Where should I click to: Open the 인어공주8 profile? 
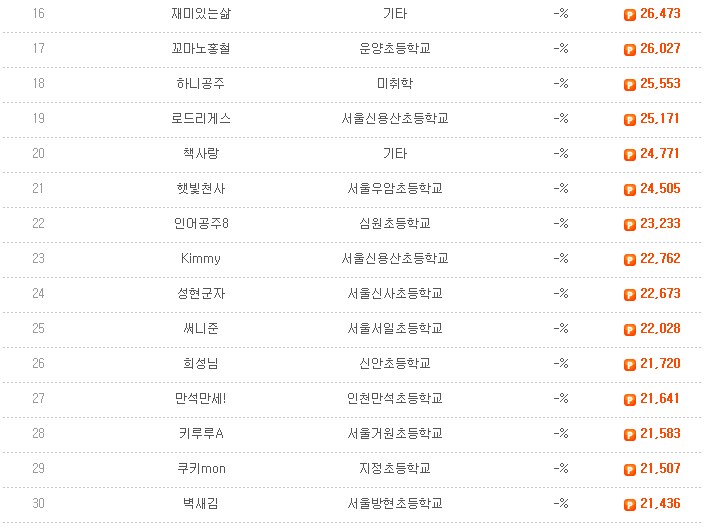201,223
